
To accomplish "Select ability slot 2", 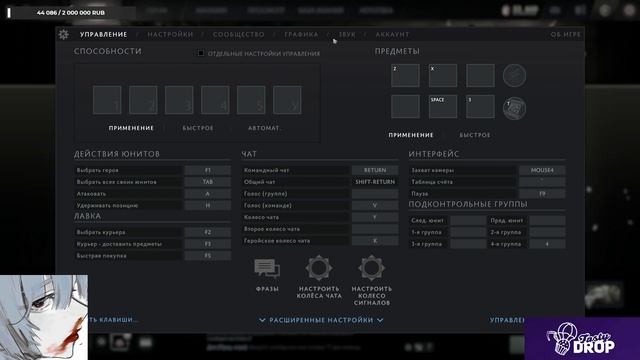I will [143, 100].
